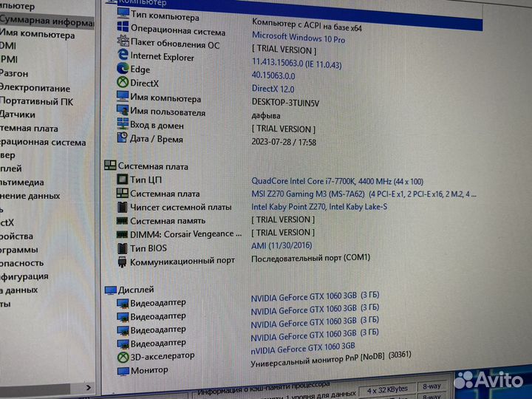Open QuadCore Intel Core i7-7700K link
Screen dimensions: 532x399
tap(337, 182)
